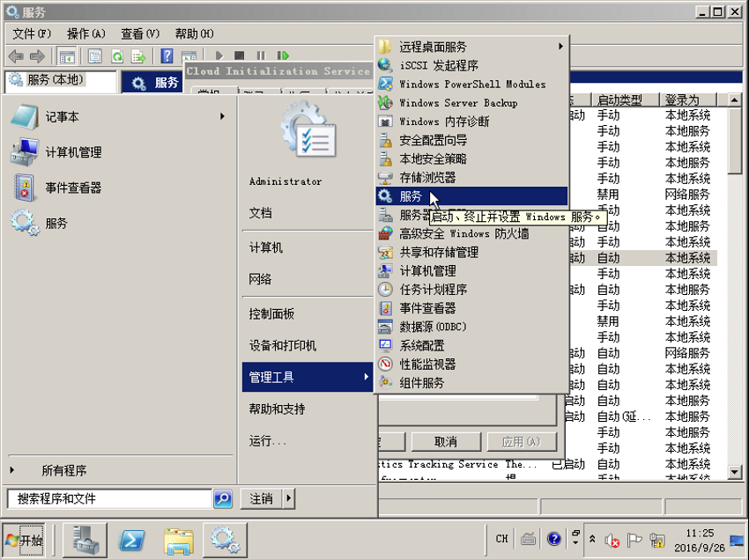Open 文档 from start menu

[x=260, y=213]
